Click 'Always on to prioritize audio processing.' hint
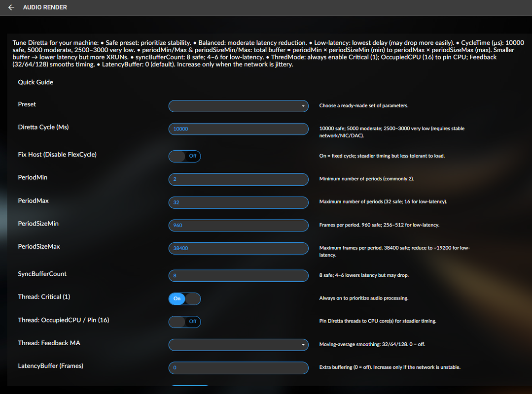The height and width of the screenshot is (394, 532). 364,298
